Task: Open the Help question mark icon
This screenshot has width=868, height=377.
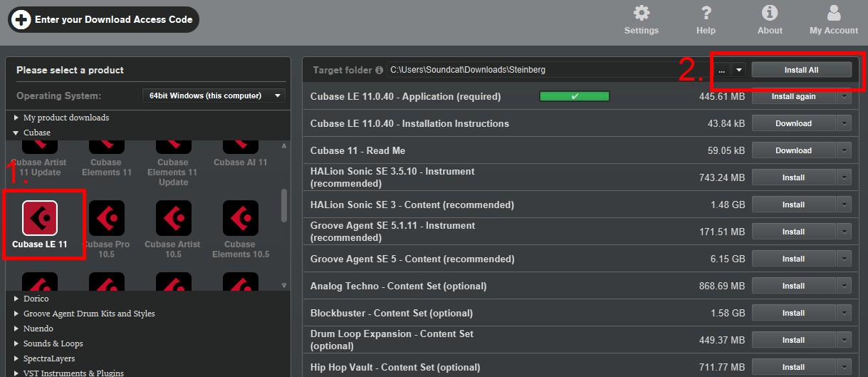Action: tap(706, 13)
